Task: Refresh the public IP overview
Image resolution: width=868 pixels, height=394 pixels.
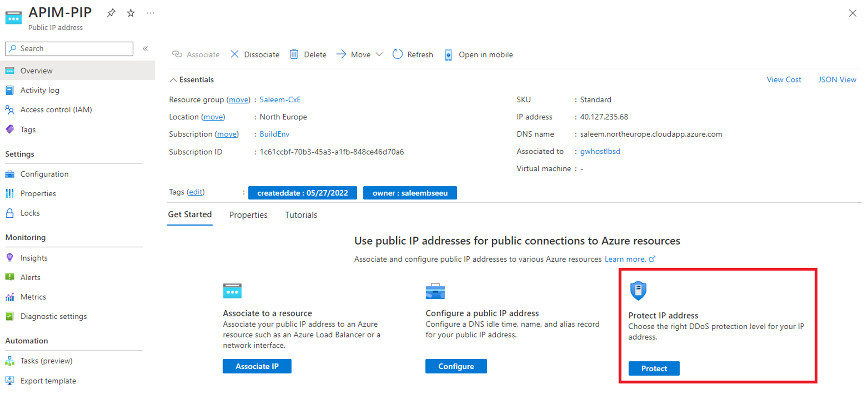Action: (x=413, y=54)
